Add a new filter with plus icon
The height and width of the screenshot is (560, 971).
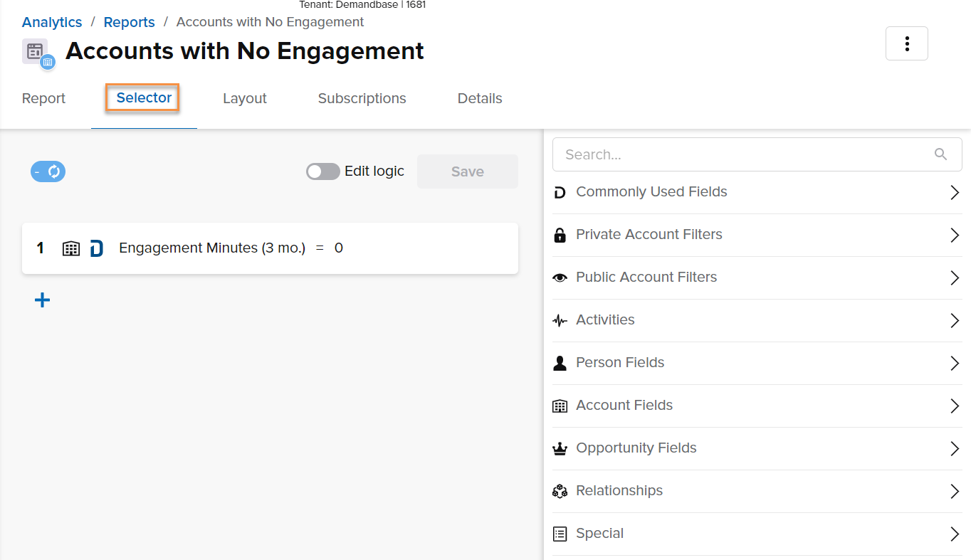43,300
